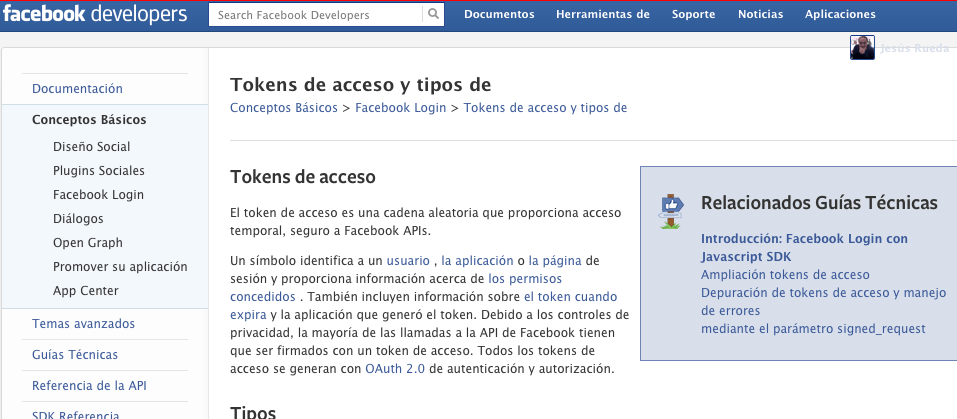957x419 pixels.
Task: Open Jesús Rueda profile picture
Action: (862, 48)
